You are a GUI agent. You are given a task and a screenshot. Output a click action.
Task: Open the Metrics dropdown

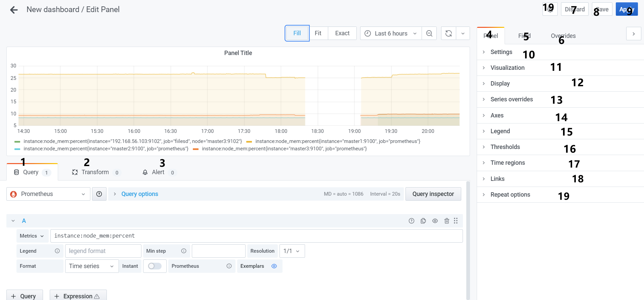[32, 236]
